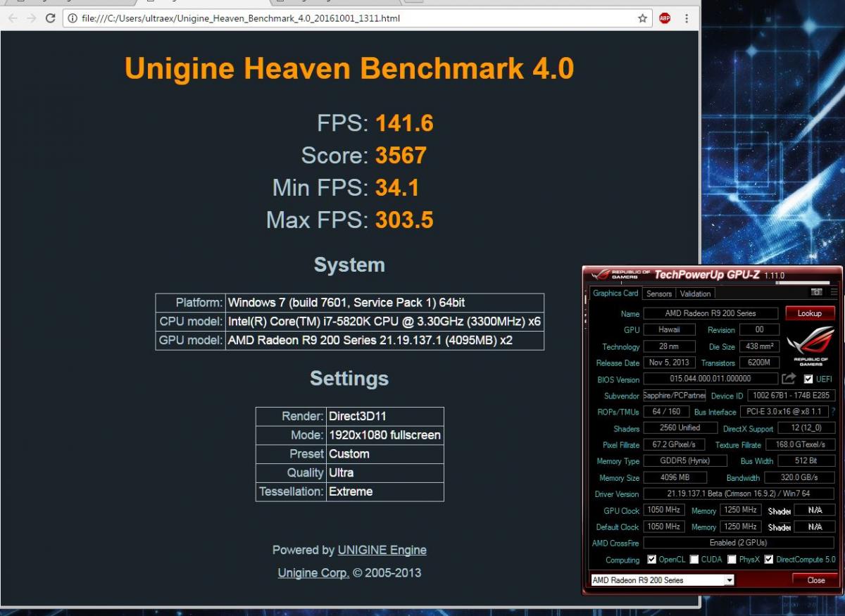
Task: Click the Driver Version field value
Action: (739, 494)
